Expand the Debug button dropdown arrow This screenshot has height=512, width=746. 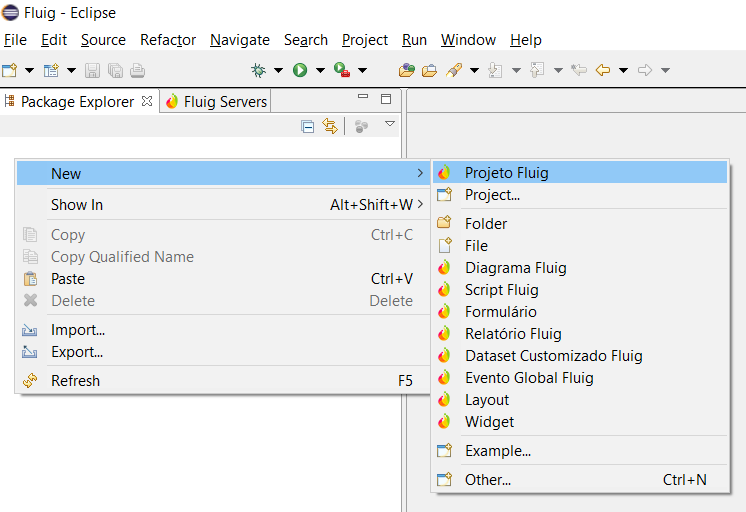pyautogui.click(x=277, y=70)
